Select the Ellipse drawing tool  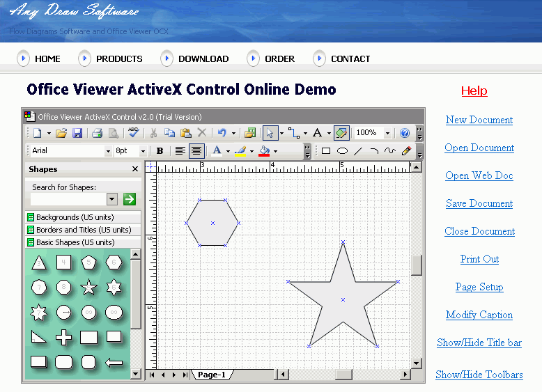tap(342, 151)
